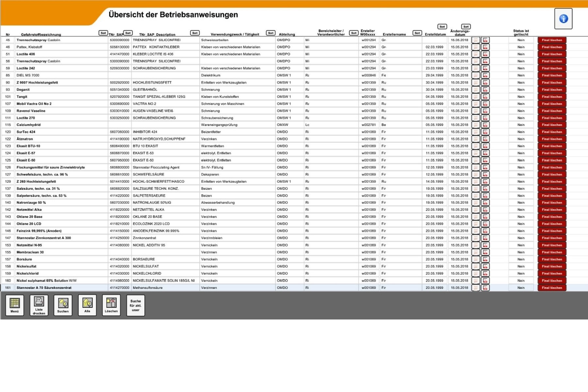Open document icon for Deganit row

[476, 90]
